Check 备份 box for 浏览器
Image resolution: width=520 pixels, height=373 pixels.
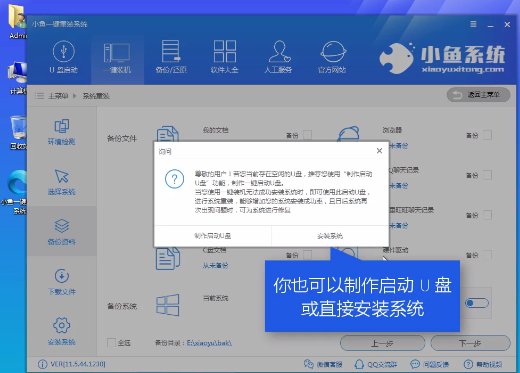[487, 135]
